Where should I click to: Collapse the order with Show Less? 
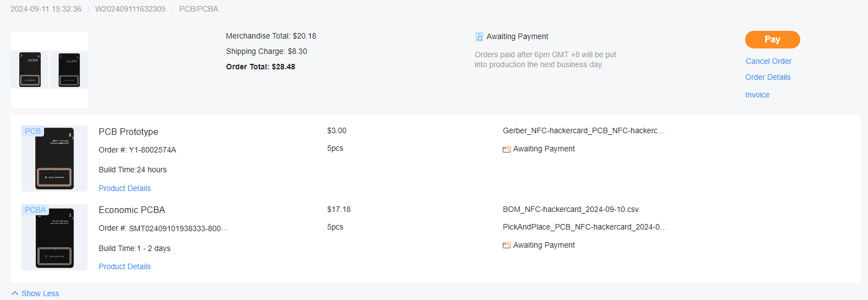35,293
